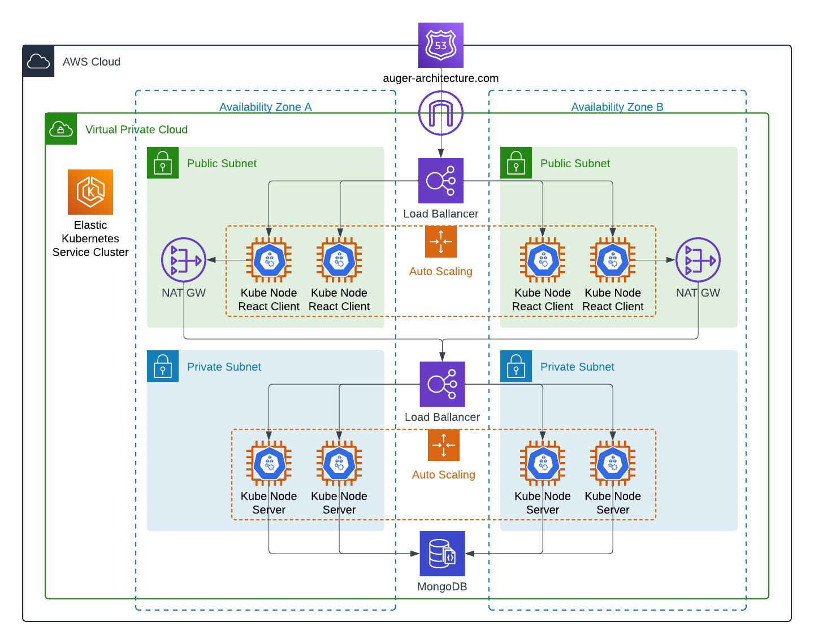The image size is (814, 644).
Task: Select second Server Kube Node in Zone A
Action: pyautogui.click(x=339, y=463)
